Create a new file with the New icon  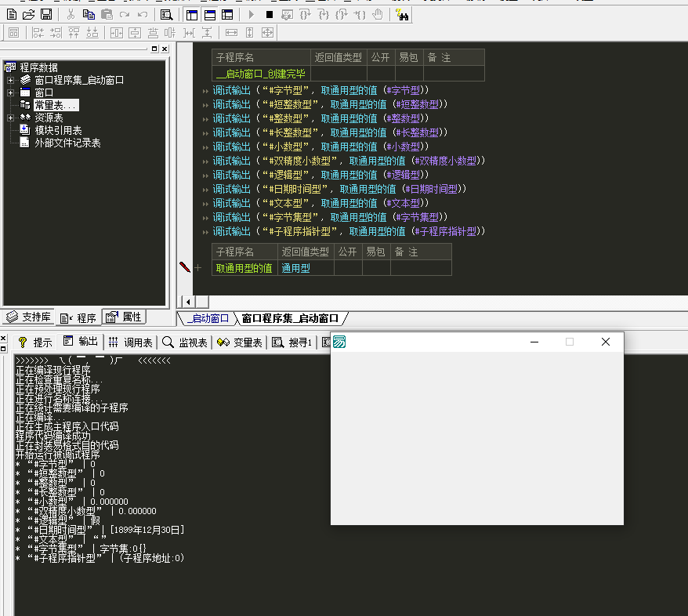(12, 15)
